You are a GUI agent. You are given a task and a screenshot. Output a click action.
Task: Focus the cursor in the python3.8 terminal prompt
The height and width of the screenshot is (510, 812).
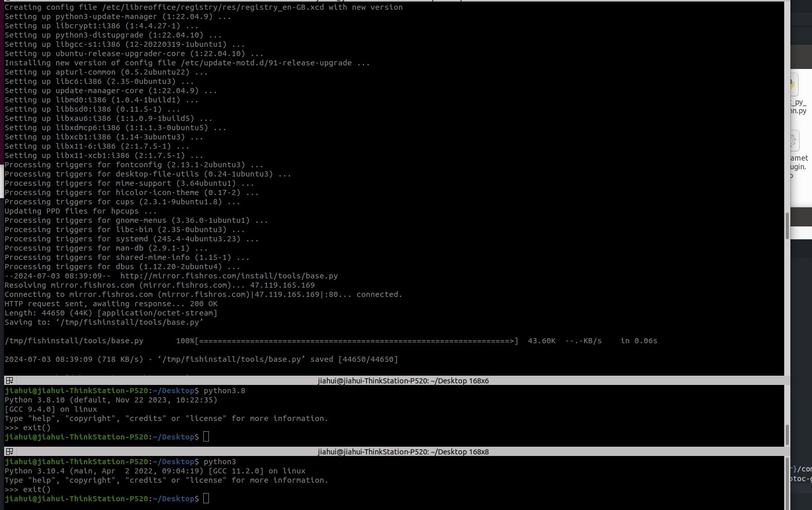[x=206, y=437]
